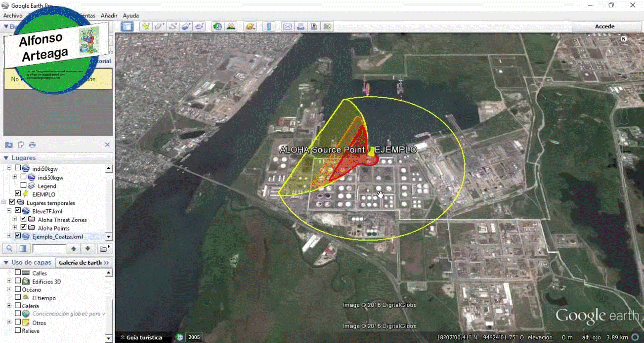Image resolution: width=644 pixels, height=343 pixels.
Task: Click the Lugares search magnifier button
Action: coord(9,248)
